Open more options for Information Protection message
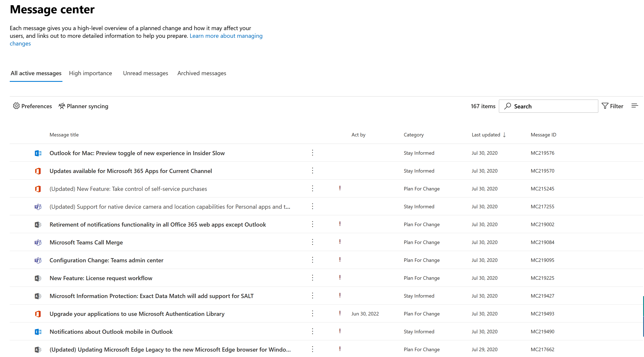644x357 pixels. coord(313,296)
